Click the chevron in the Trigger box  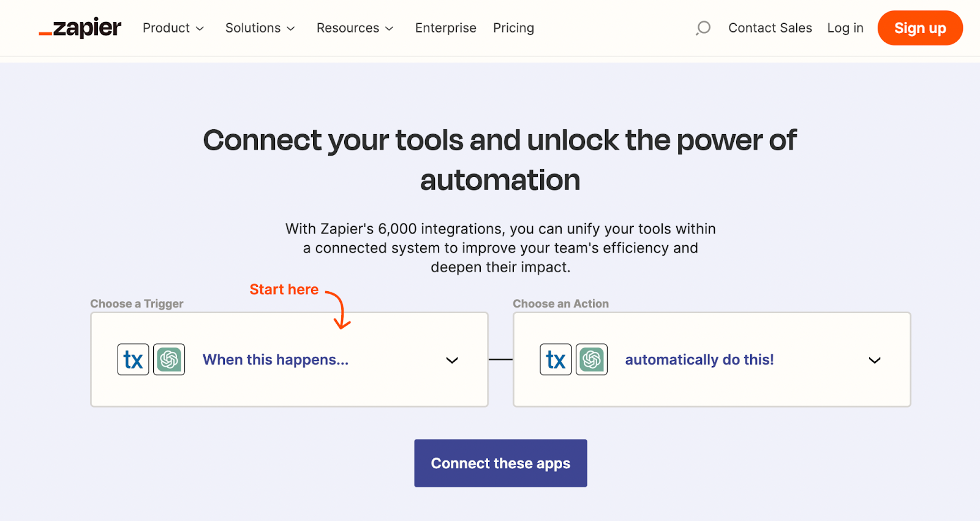(452, 360)
